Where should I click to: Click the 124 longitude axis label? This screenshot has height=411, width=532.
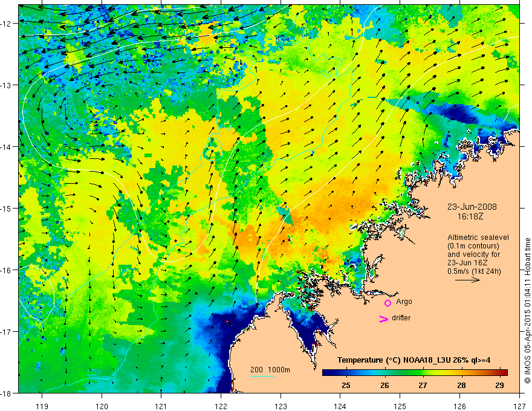coord(340,406)
